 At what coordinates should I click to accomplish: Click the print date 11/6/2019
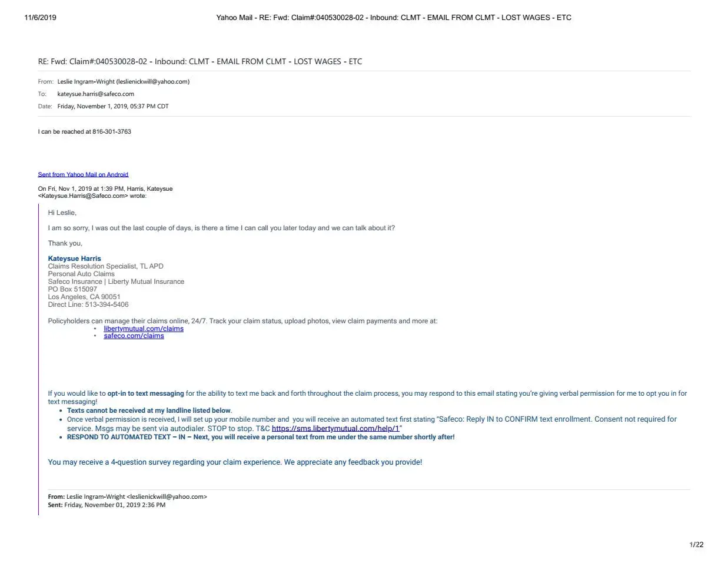(x=41, y=18)
